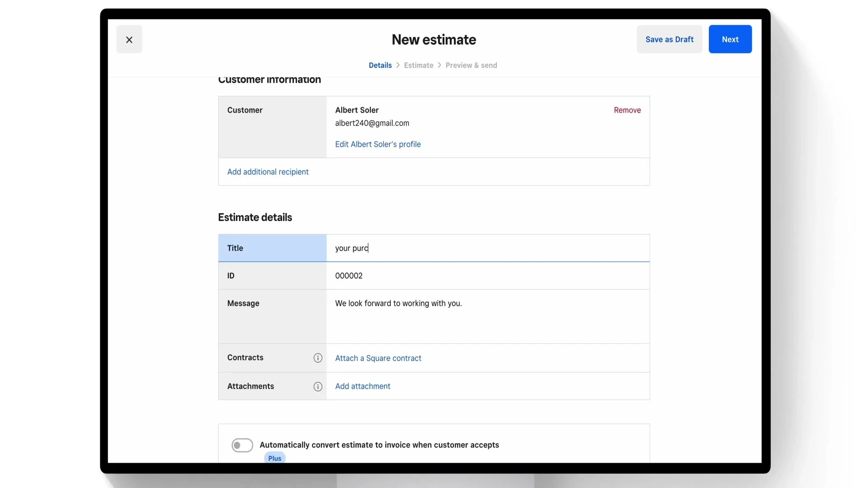Remove customer Albert Soler
Viewport: 868px width, 488px height.
[627, 110]
